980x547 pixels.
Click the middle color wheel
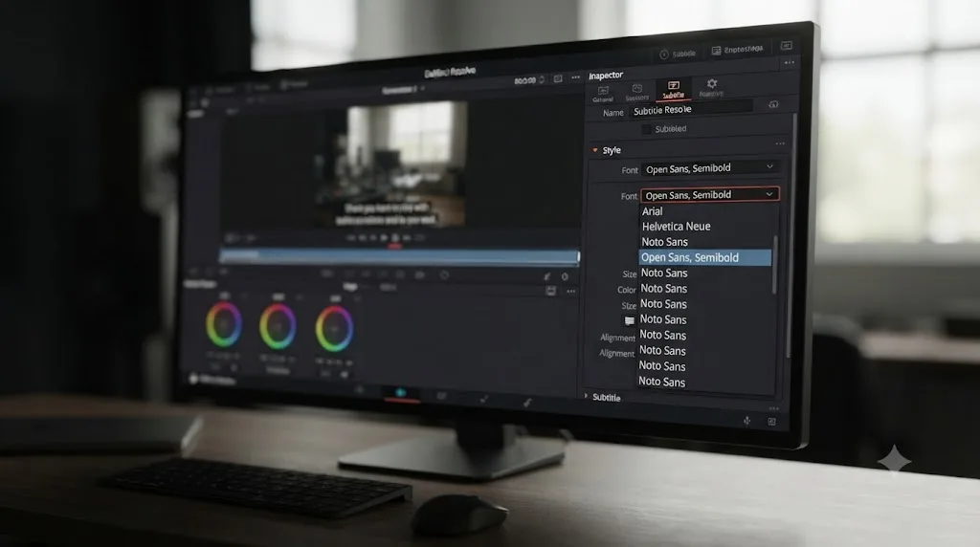(278, 326)
